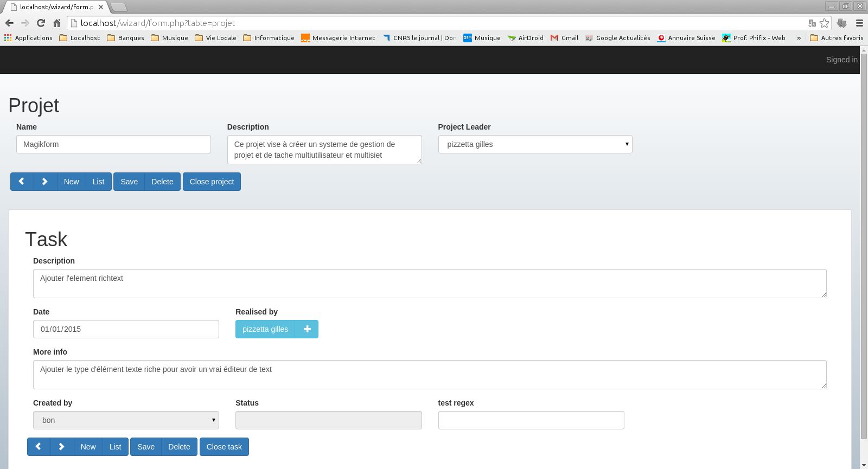Open the Autres favoris folder
Image resolution: width=868 pixels, height=469 pixels.
(x=837, y=38)
